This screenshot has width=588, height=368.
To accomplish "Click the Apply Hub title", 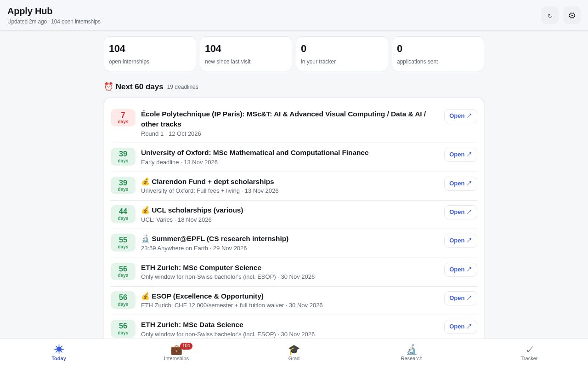I will pos(30,11).
